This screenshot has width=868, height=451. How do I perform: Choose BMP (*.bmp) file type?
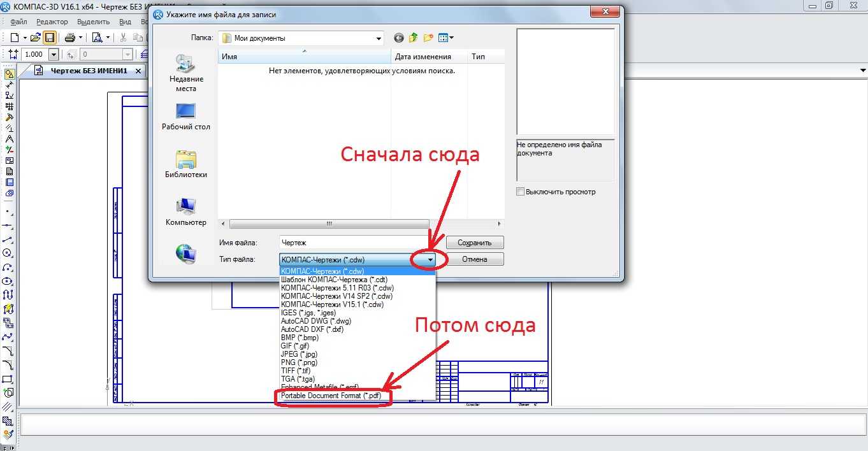click(300, 338)
